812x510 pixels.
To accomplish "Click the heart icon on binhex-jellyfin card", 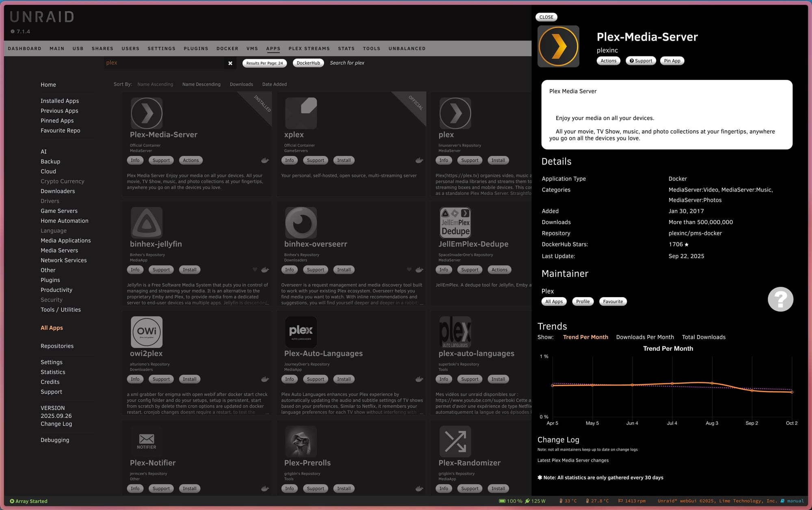I will (x=255, y=270).
